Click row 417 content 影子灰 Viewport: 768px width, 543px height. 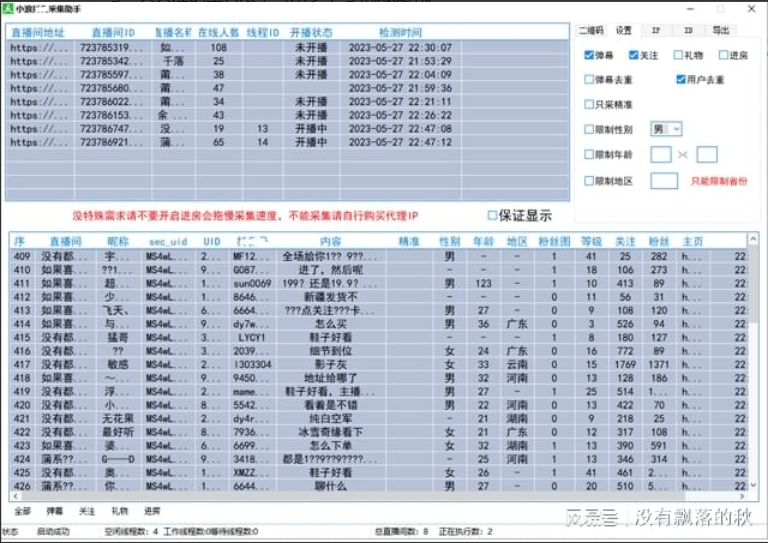tap(331, 364)
